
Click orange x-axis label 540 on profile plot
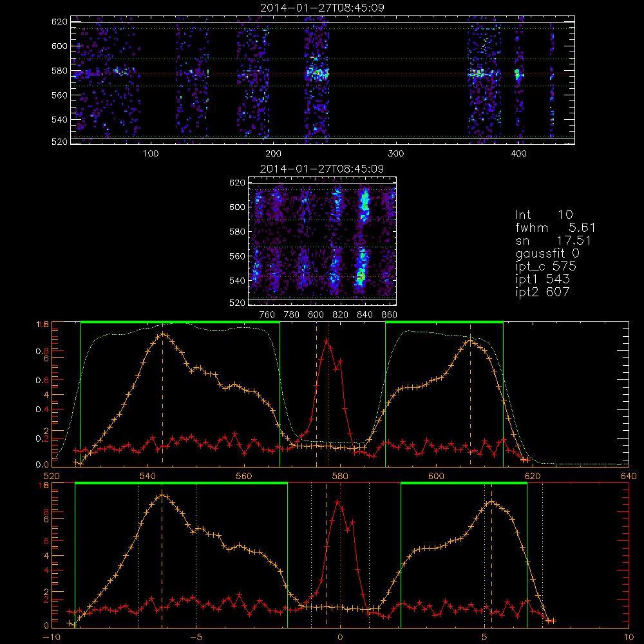click(148, 477)
